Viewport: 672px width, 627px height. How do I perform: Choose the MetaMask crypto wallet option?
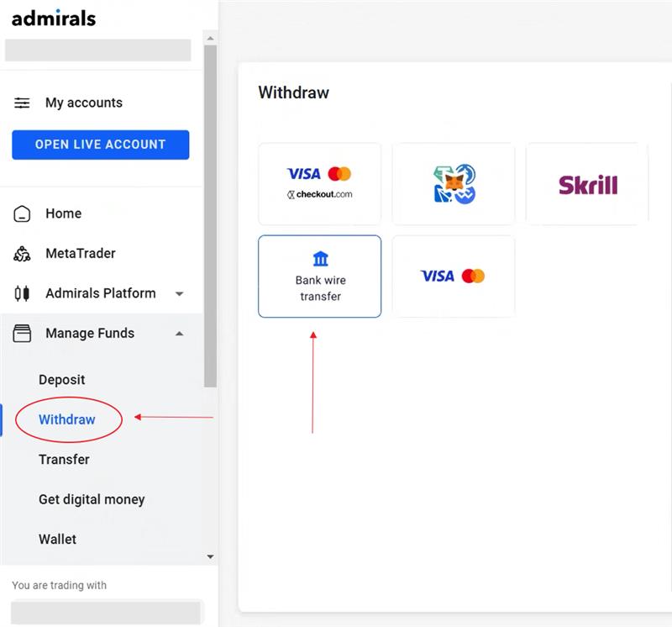(454, 184)
